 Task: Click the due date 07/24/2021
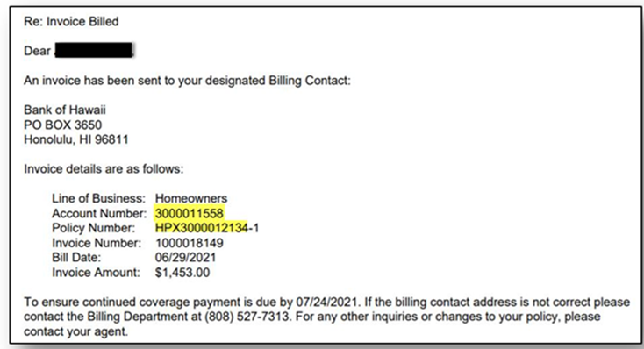[328, 302]
